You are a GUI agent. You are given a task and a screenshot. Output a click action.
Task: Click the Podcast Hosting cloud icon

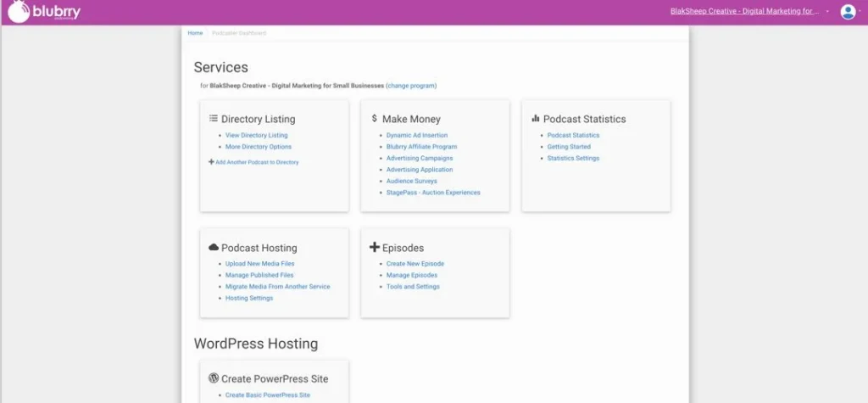coord(214,247)
